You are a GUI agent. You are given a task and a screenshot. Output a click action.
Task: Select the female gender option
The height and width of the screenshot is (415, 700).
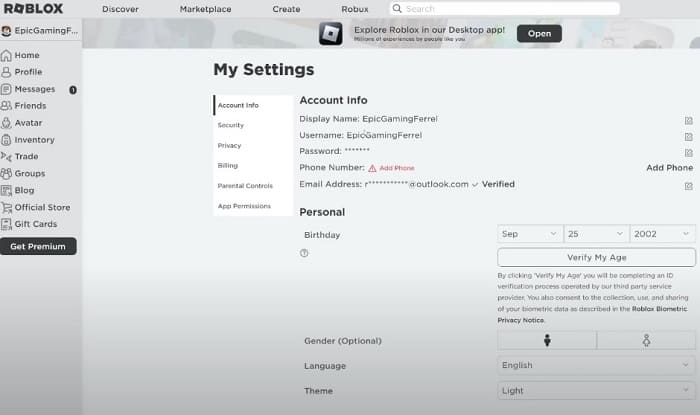point(646,340)
